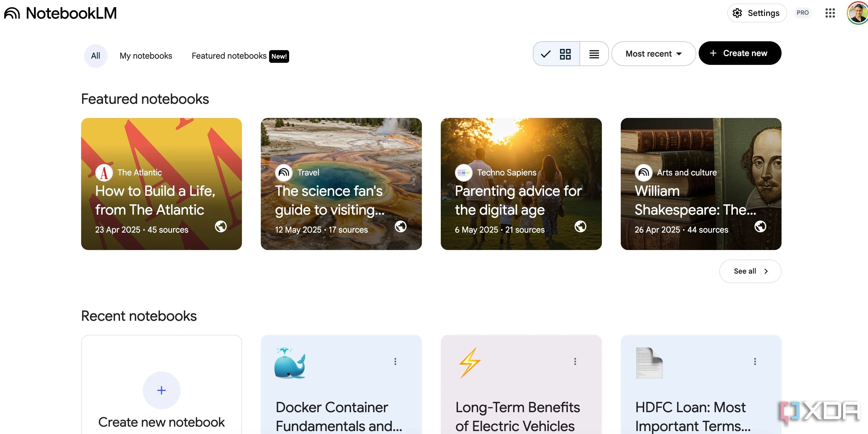Open Parenting advice for the digital age
Screen dimensions: 868x434
tap(521, 184)
